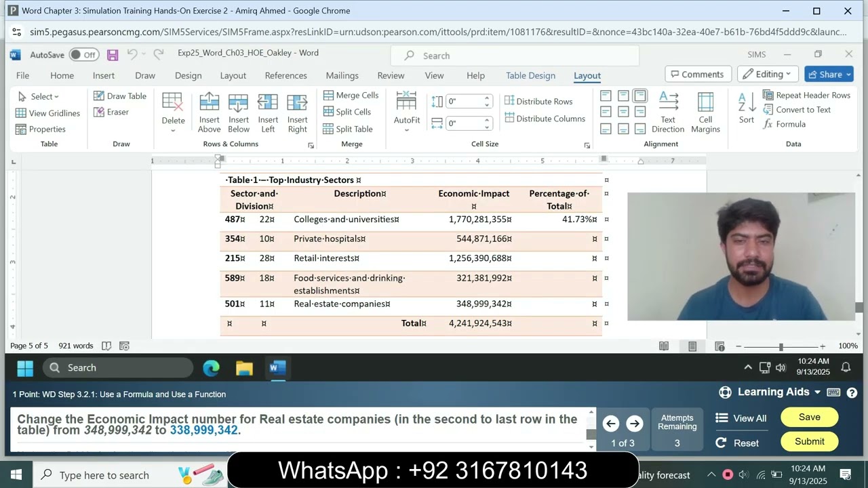Click the yellow Submit button
The height and width of the screenshot is (488, 868).
(x=810, y=441)
